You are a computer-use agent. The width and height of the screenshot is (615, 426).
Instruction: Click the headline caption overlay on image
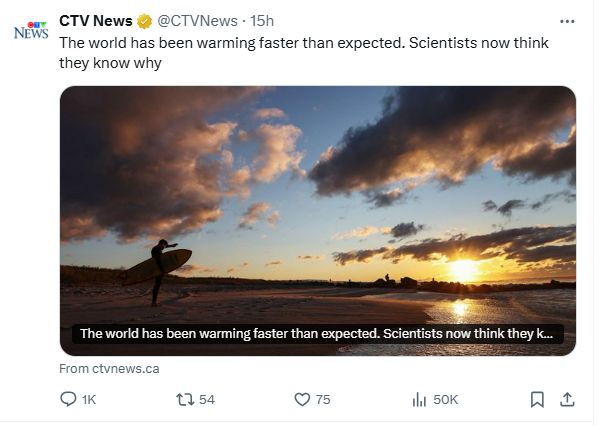tap(317, 333)
